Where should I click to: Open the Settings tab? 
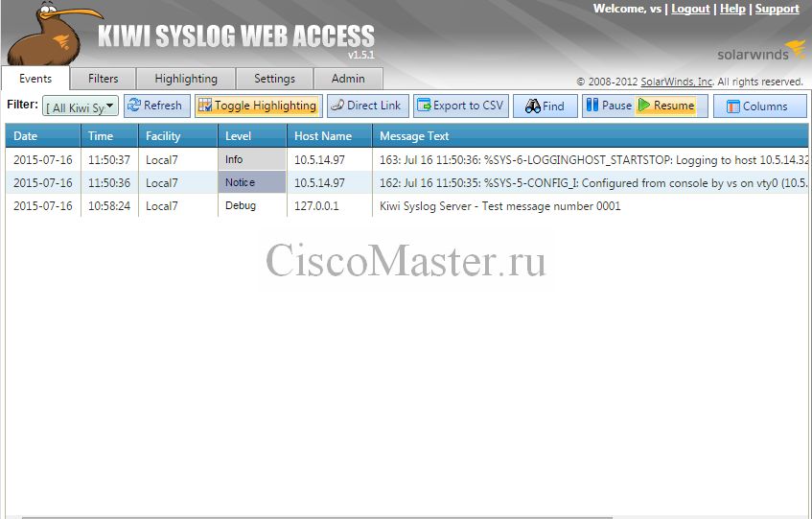tap(274, 79)
